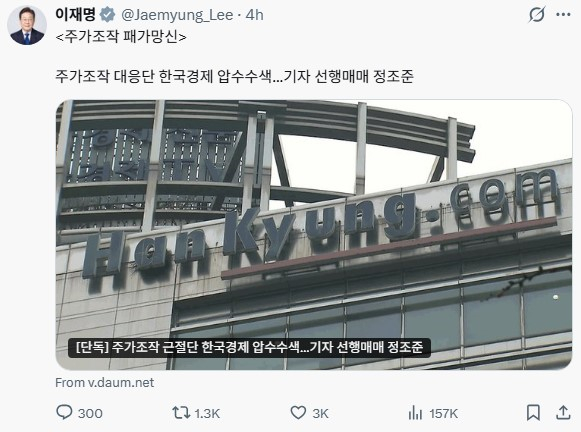Viewport: 581px width, 432px height.
Task: Click the Grok explain icon near the top right
Action: tap(537, 15)
